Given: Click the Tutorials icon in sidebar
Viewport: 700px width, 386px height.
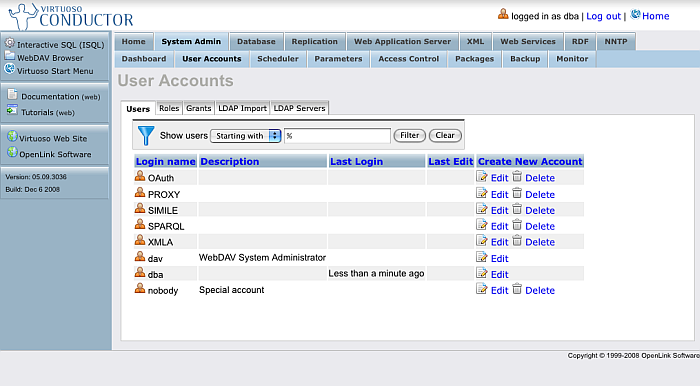Looking at the screenshot, I should pyautogui.click(x=12, y=110).
